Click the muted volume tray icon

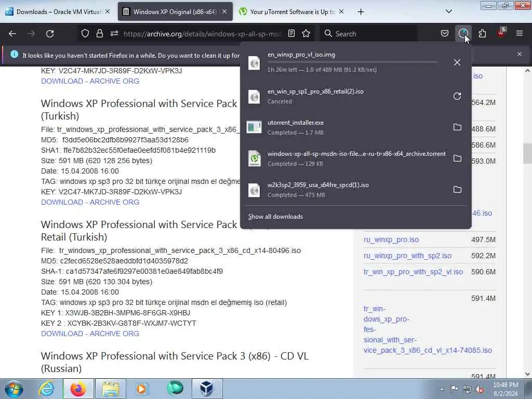pyautogui.click(x=480, y=389)
